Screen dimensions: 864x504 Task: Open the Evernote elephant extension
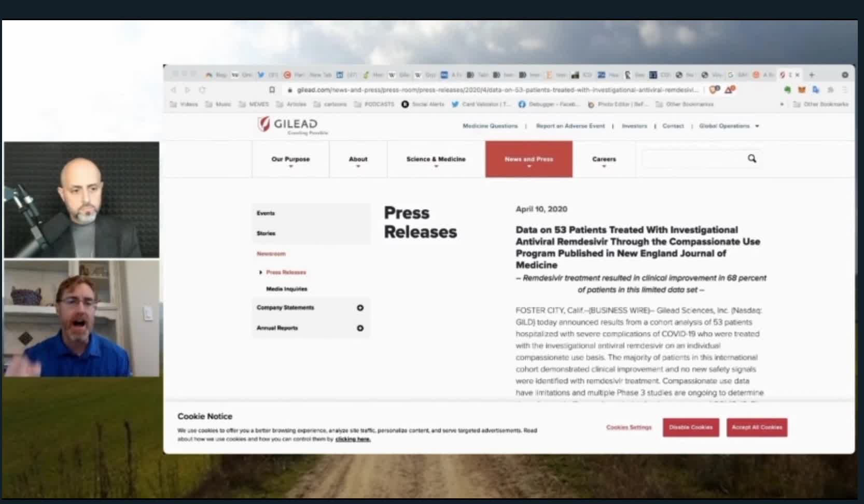pos(787,90)
